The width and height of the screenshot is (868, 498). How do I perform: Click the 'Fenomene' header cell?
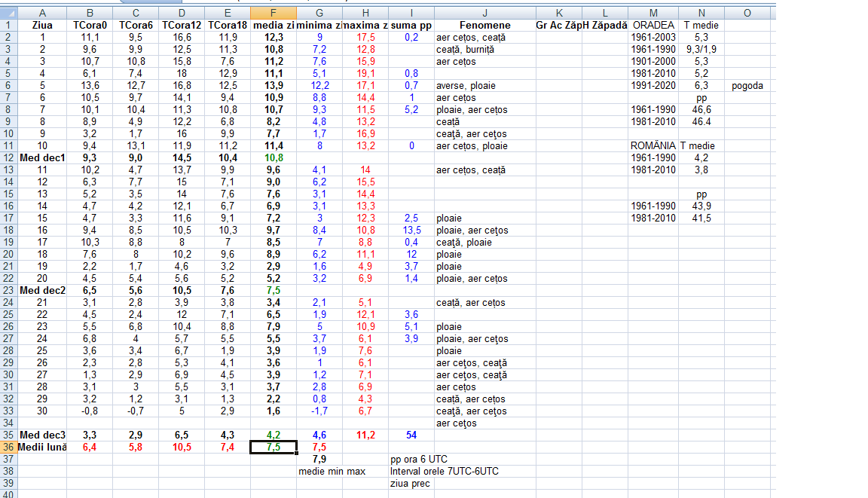click(x=485, y=25)
